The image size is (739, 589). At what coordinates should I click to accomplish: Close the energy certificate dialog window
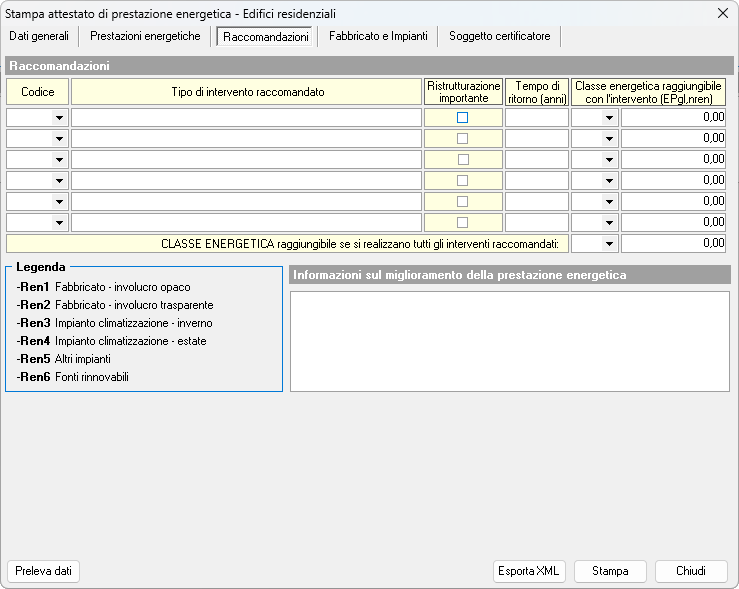(x=722, y=13)
